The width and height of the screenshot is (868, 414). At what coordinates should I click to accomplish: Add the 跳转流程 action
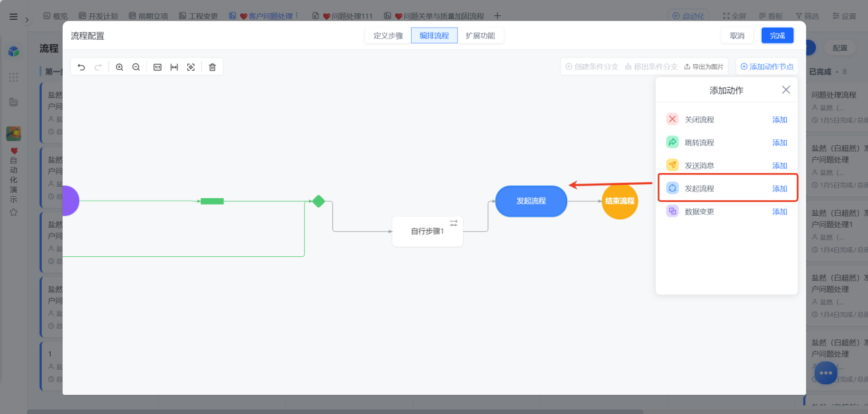pyautogui.click(x=780, y=143)
